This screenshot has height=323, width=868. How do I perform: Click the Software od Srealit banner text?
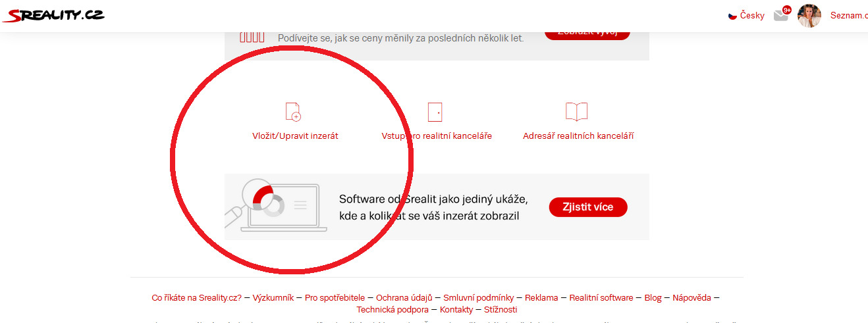pos(433,207)
